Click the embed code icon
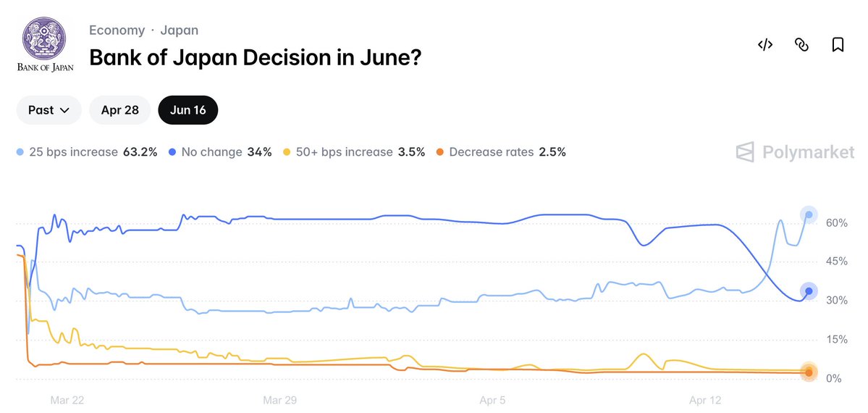 click(x=765, y=45)
